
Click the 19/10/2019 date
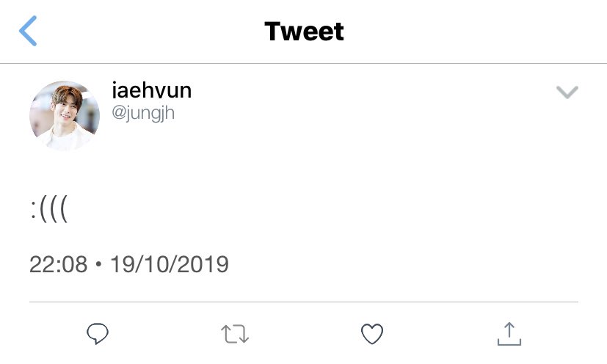pos(170,264)
